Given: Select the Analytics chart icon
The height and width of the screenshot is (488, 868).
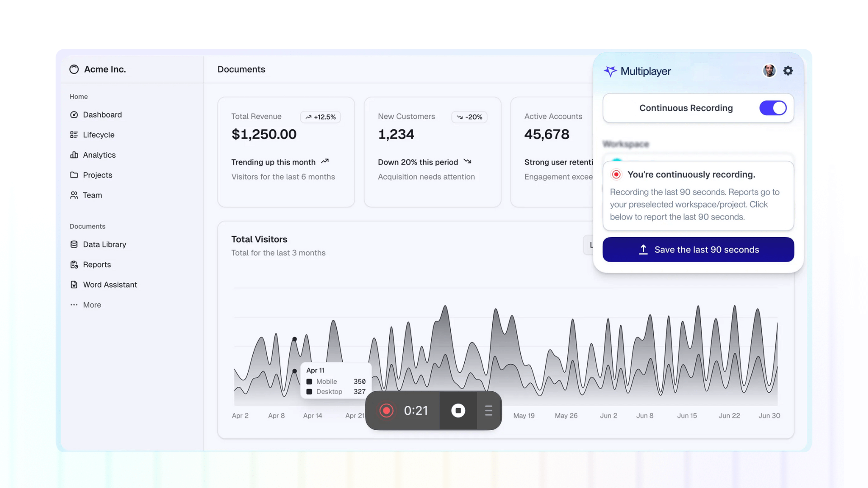Looking at the screenshot, I should pyautogui.click(x=74, y=155).
